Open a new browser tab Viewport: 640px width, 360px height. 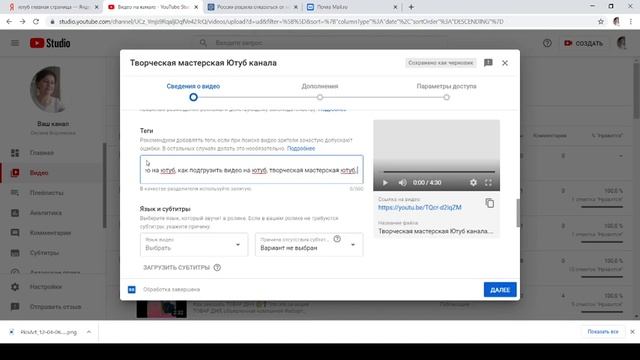point(411,7)
